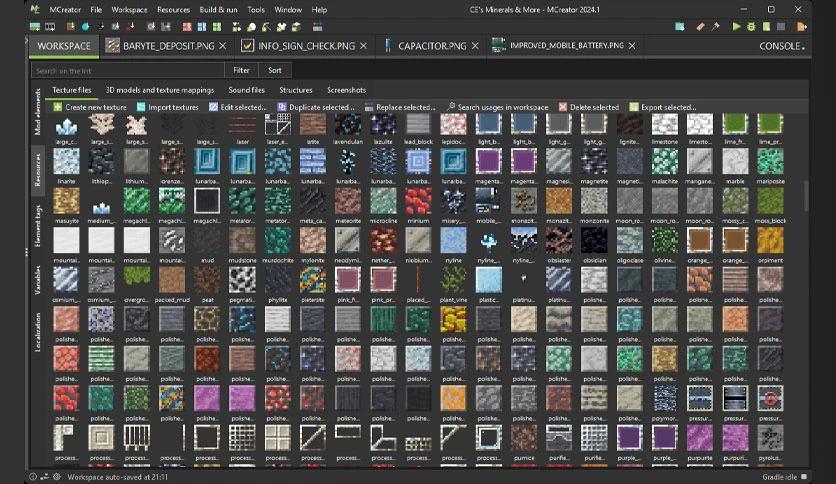The height and width of the screenshot is (484, 836).
Task: Close the BARYTE_DEPOSIT.PNG tab
Action: click(x=223, y=46)
